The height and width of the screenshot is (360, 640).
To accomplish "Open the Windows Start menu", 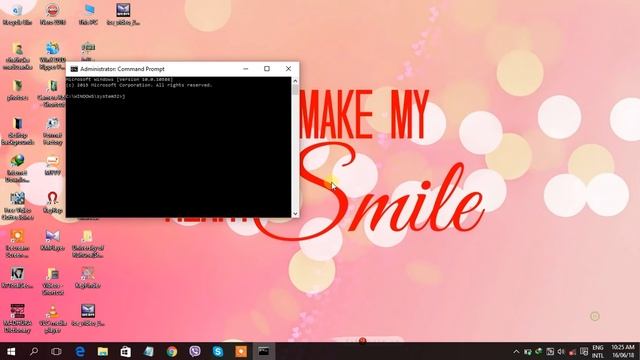I will (x=11, y=351).
